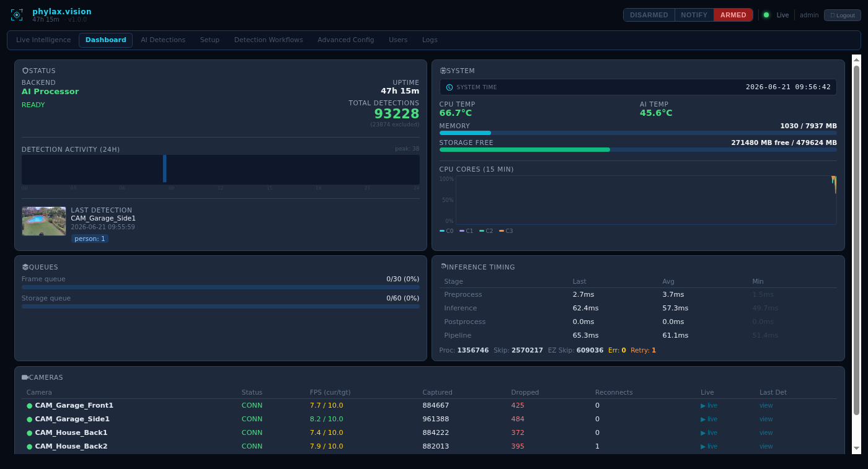Click the Status panel shield icon
Screen dimensions: 868x469
tap(25, 71)
